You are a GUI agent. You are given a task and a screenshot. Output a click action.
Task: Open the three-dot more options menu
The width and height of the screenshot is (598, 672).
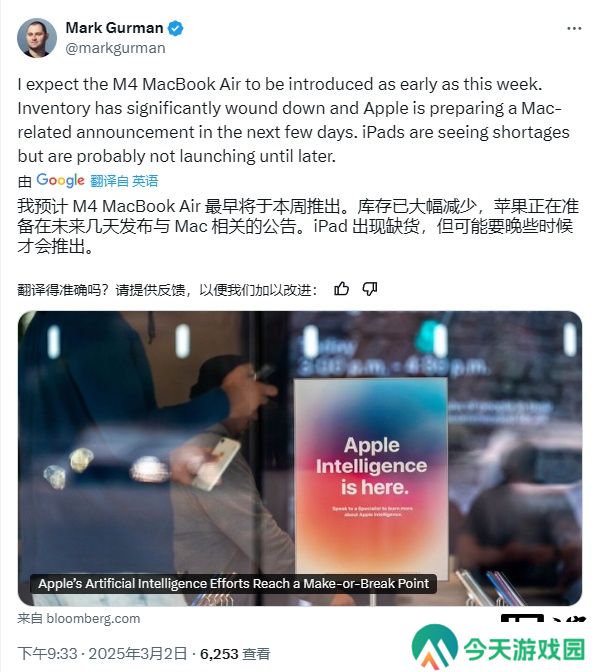(574, 28)
